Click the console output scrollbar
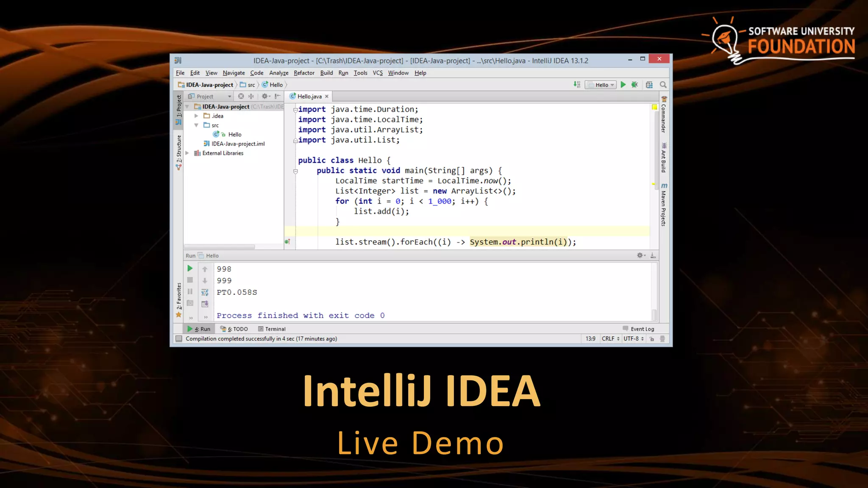868x488 pixels. [x=654, y=315]
